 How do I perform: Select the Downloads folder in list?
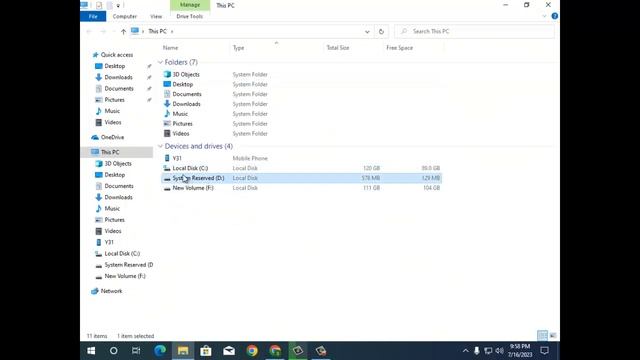186,104
